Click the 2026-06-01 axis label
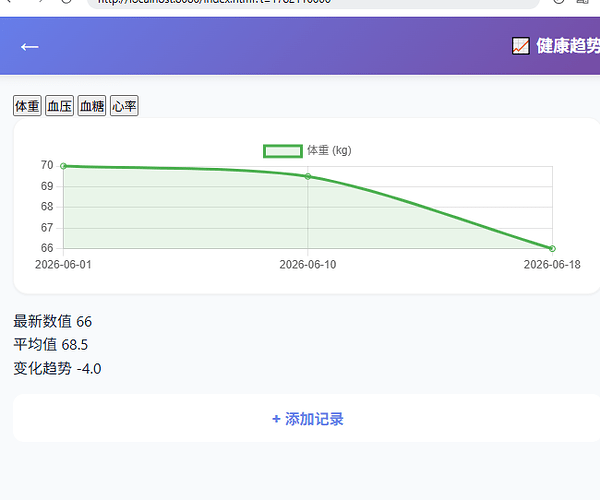 click(64, 265)
